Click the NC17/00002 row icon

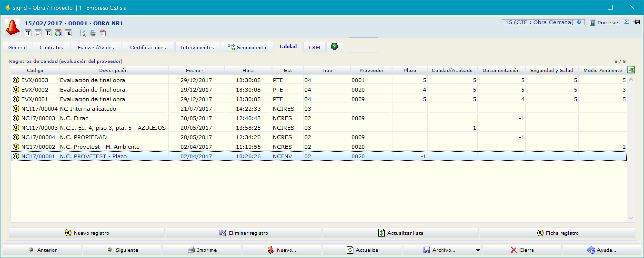[16, 146]
